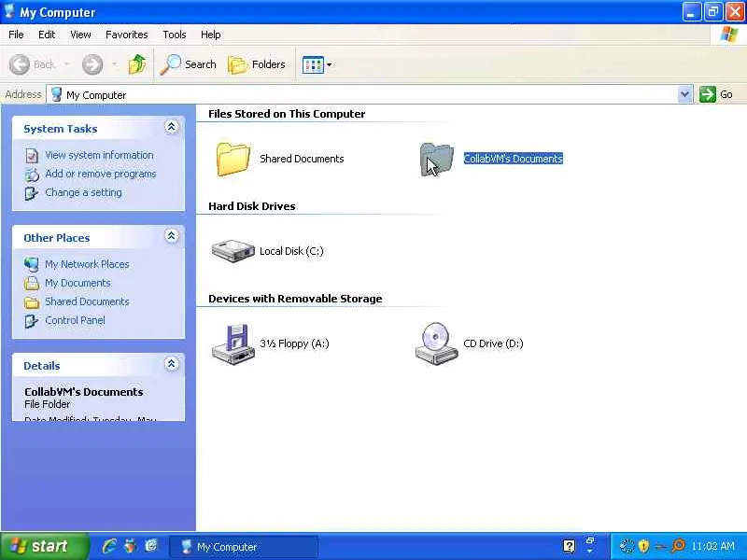Select the 3½ Floppy (A:) drive icon

click(x=233, y=343)
